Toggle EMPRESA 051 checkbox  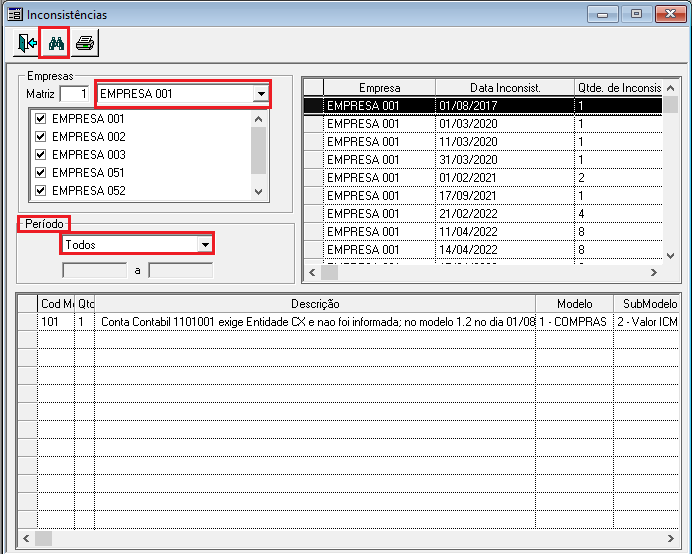click(x=41, y=173)
